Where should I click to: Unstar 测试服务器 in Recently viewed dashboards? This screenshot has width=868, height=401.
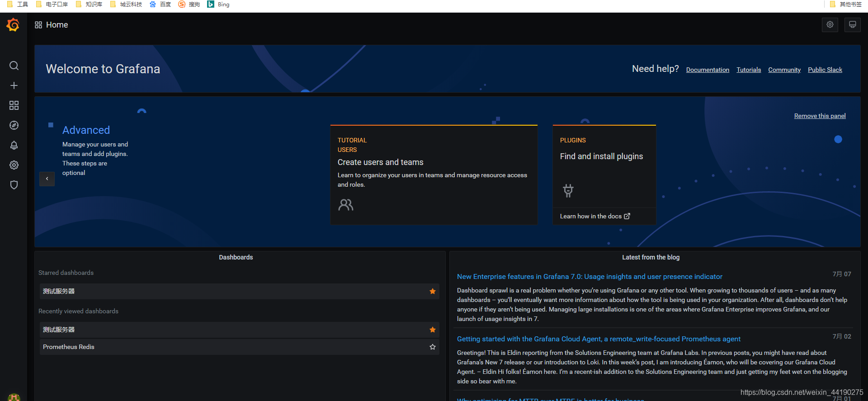[433, 330]
